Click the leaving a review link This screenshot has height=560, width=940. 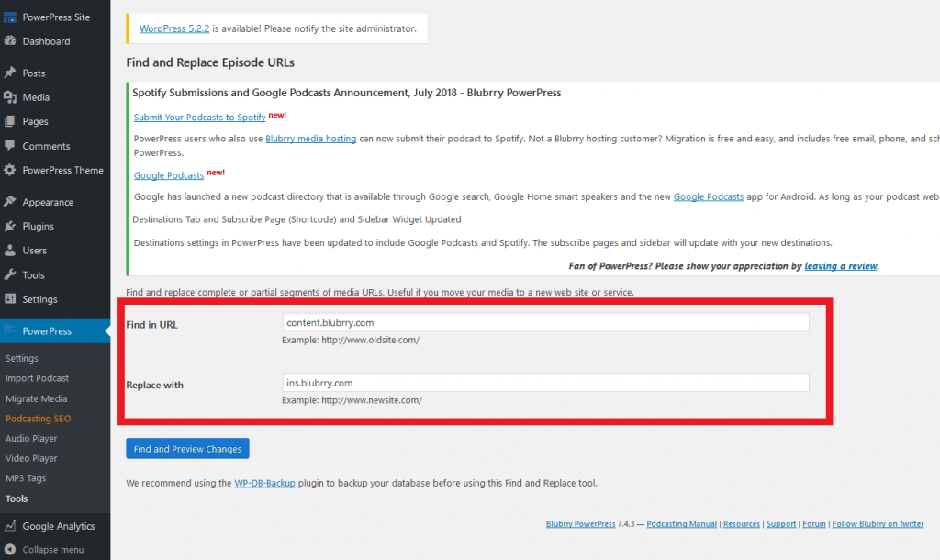click(841, 266)
